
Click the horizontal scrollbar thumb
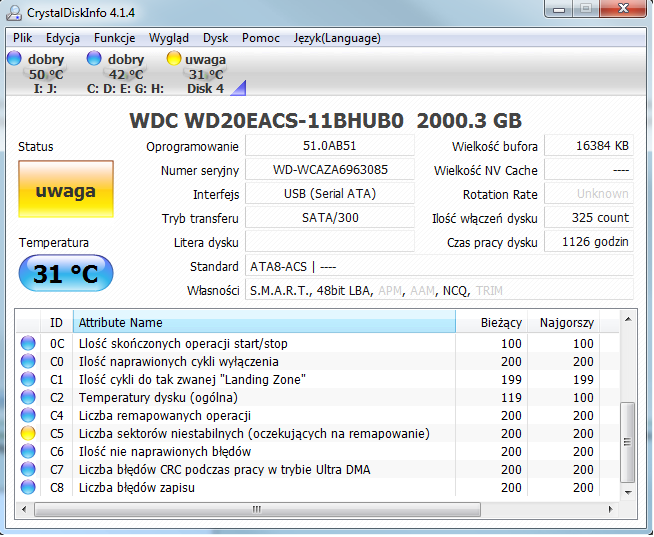257,509
